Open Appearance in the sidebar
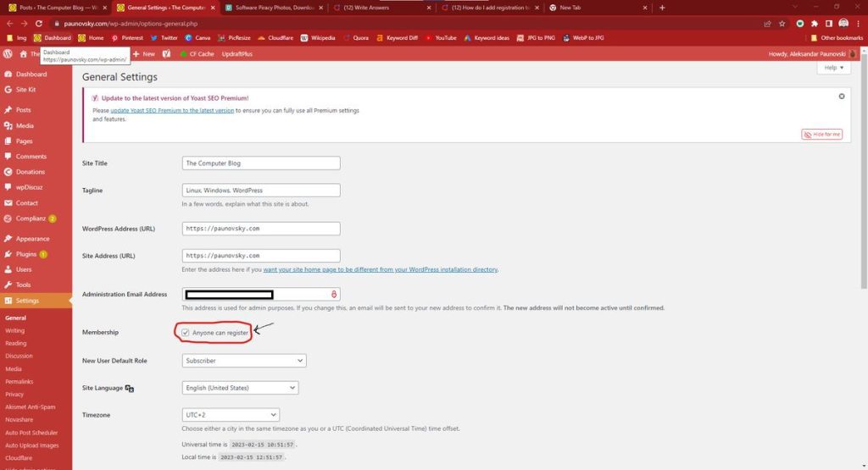 [x=32, y=239]
